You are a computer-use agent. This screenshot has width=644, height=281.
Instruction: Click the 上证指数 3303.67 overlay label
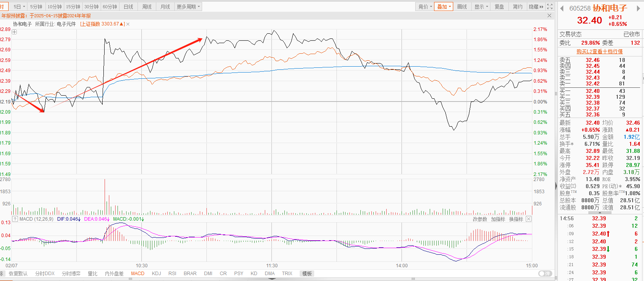point(102,24)
